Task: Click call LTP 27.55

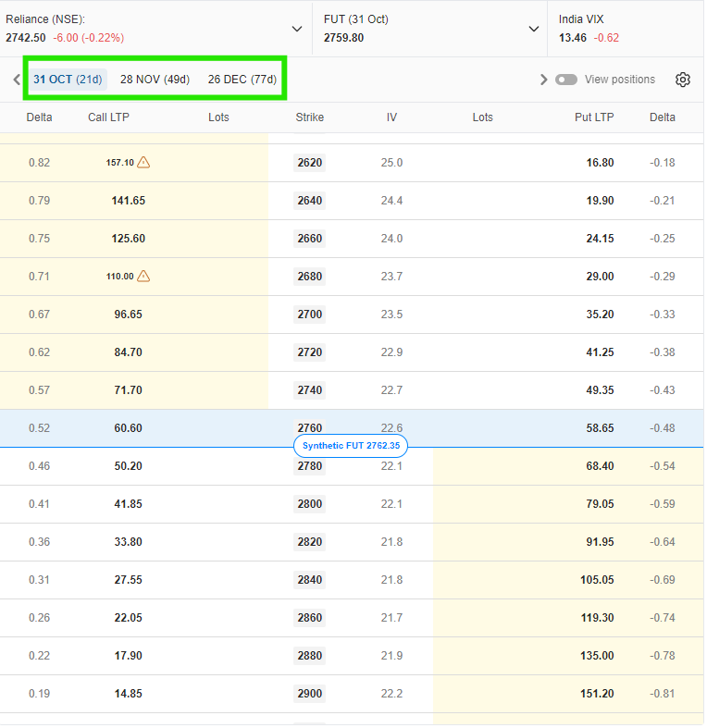Action: (x=129, y=580)
